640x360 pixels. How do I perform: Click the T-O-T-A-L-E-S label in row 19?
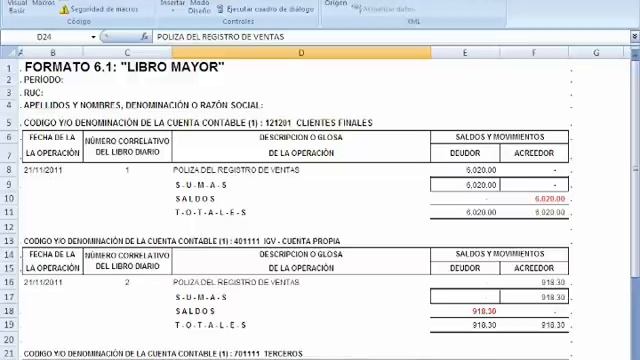[211, 325]
